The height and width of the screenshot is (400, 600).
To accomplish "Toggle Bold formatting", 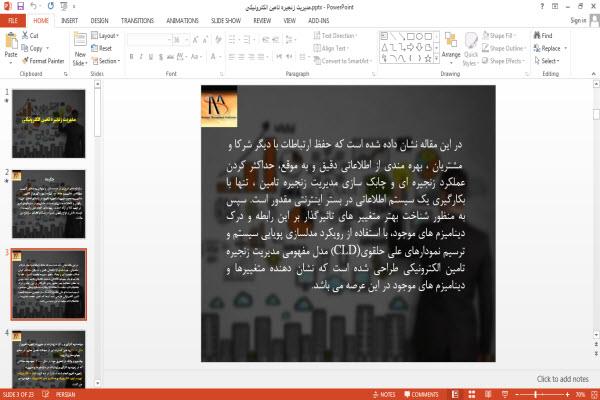I will tap(131, 57).
